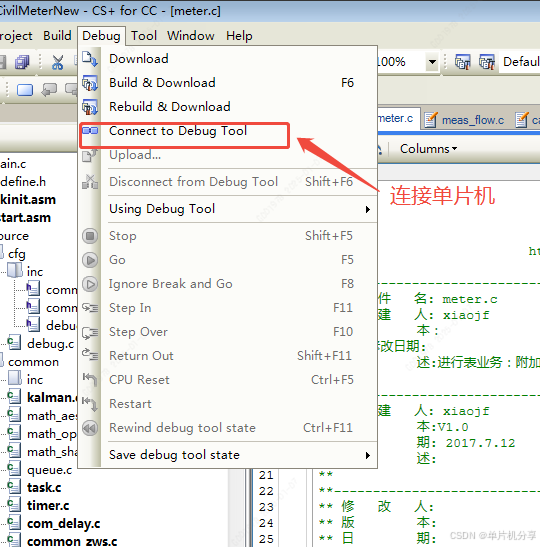
Task: Switch to the meas_flow.c tab
Action: pos(466,120)
